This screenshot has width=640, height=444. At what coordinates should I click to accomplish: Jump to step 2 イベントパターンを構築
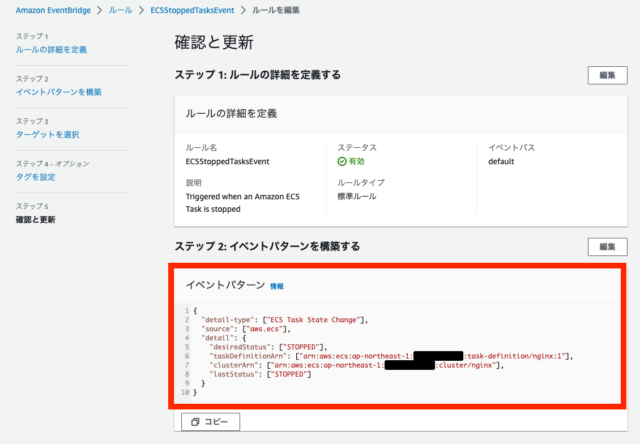(59, 92)
